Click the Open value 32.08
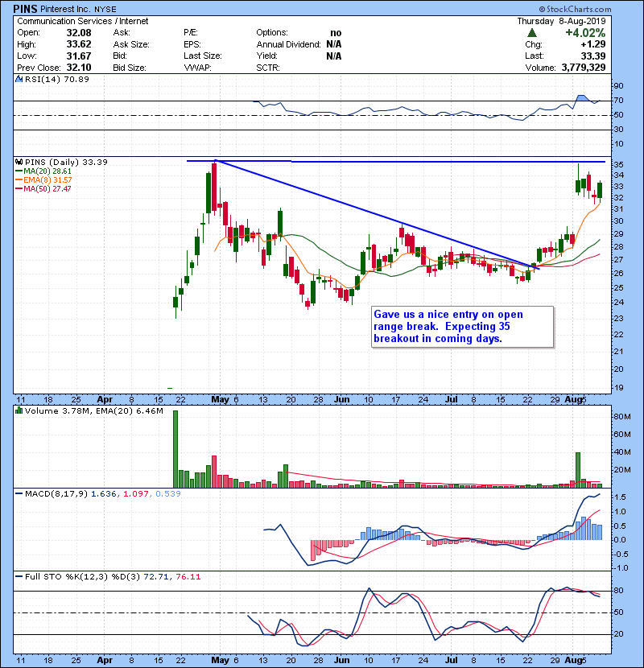This screenshot has height=668, width=644. (79, 33)
